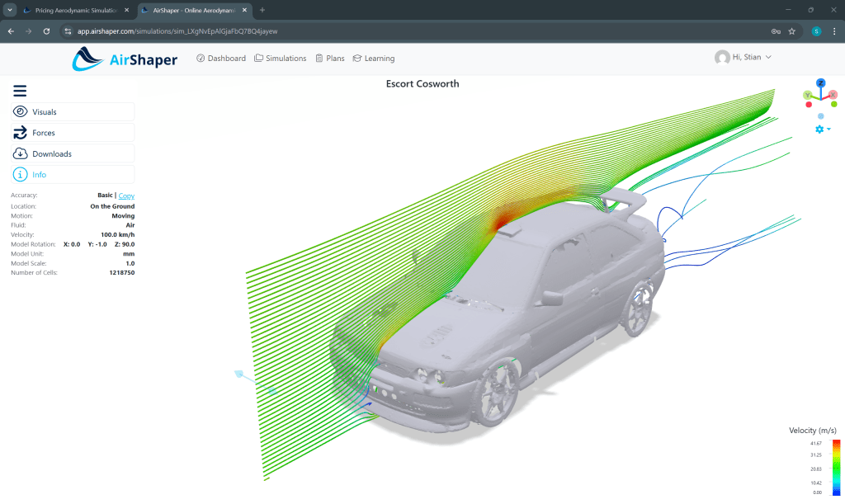Toggle the bookmark star in the address bar

791,31
